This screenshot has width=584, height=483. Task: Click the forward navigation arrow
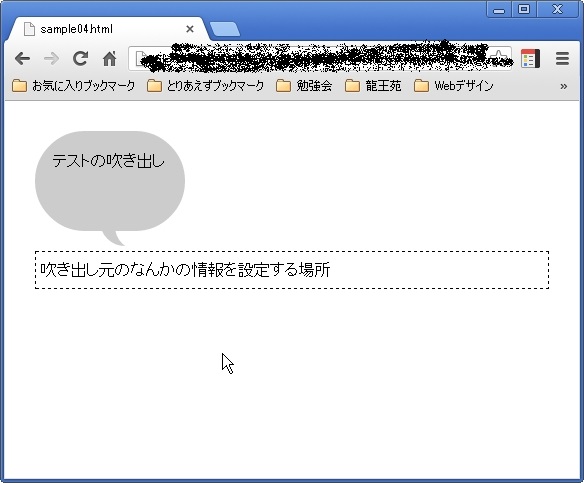51,59
